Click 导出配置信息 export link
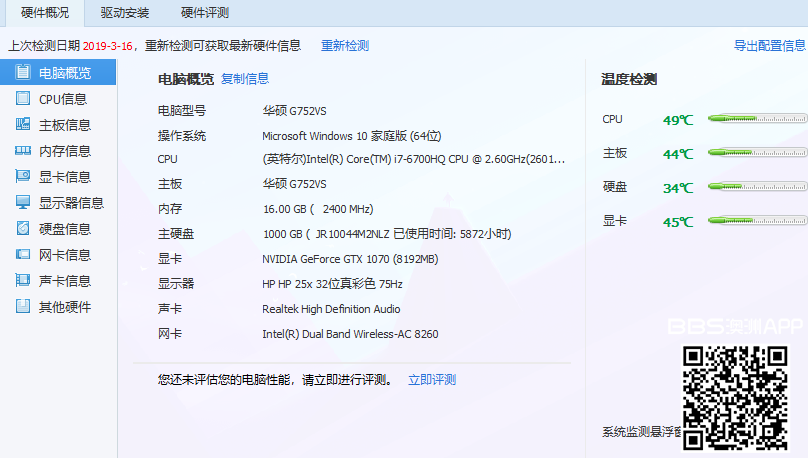Image resolution: width=808 pixels, height=458 pixels. point(769,46)
